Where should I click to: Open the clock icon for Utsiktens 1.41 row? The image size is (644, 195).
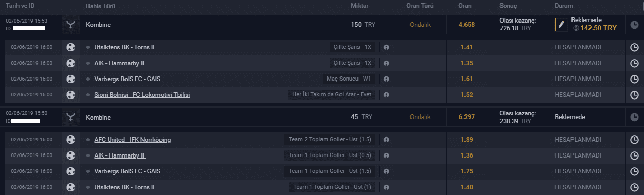click(634, 47)
